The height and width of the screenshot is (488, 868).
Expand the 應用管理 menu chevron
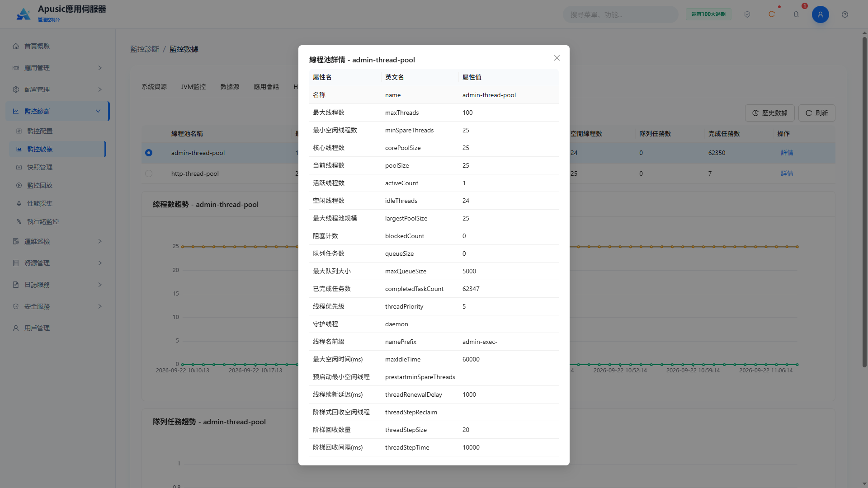click(100, 68)
